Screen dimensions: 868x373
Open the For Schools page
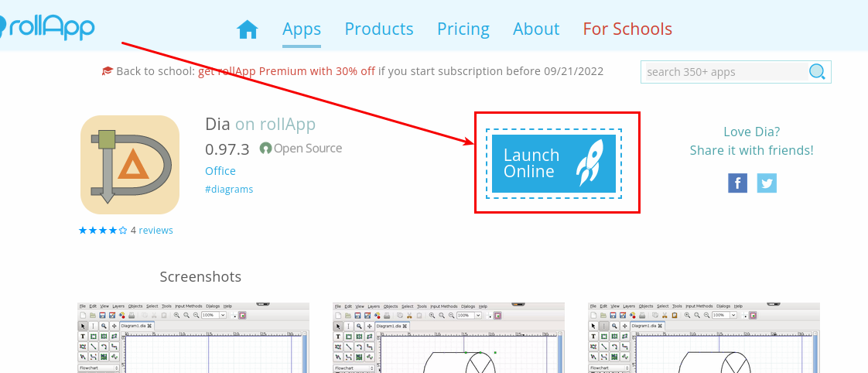click(x=627, y=29)
